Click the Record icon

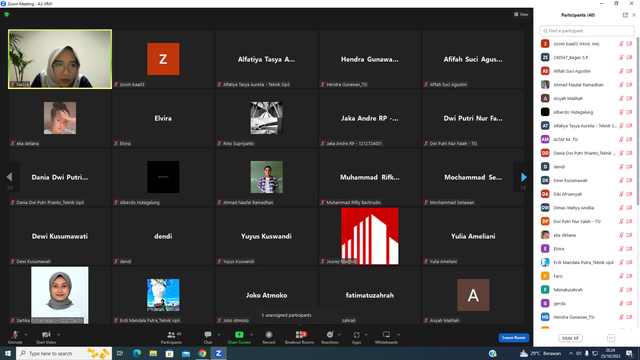tap(269, 335)
